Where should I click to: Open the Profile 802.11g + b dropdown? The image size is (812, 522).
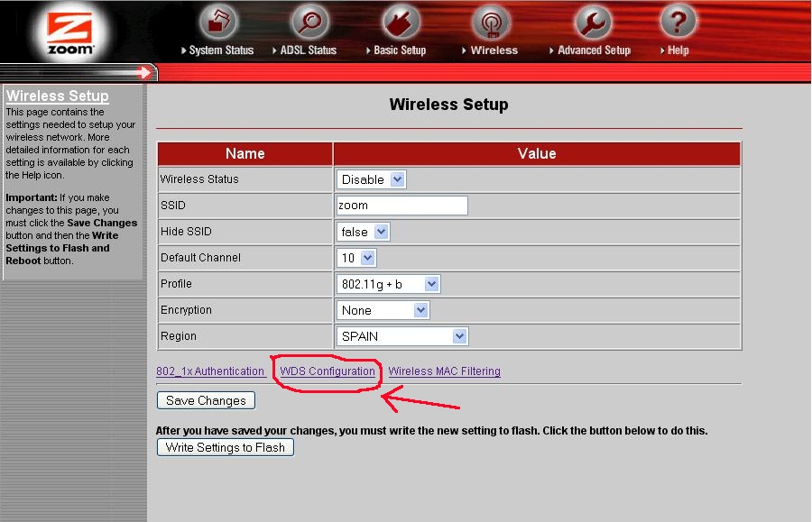pos(388,284)
